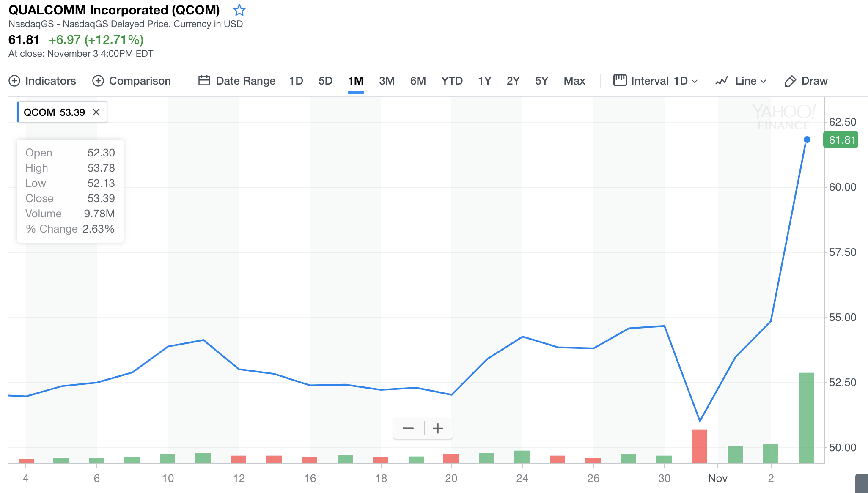The image size is (868, 493).
Task: Select the 5D time range
Action: click(325, 81)
